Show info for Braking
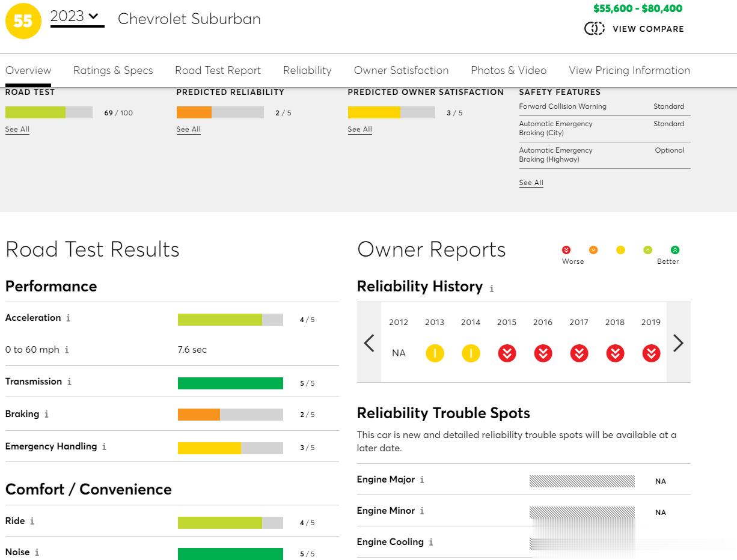The image size is (737, 560). pos(46,415)
